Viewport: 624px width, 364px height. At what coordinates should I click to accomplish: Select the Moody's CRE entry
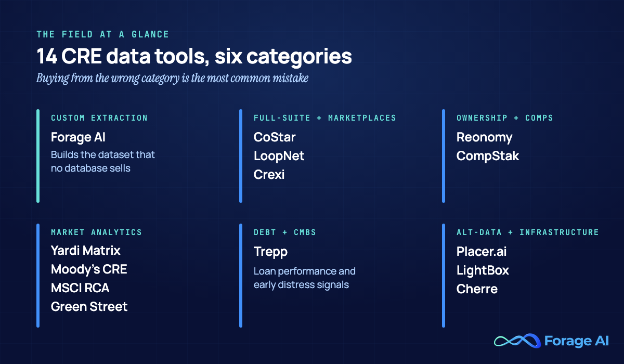[x=89, y=269]
